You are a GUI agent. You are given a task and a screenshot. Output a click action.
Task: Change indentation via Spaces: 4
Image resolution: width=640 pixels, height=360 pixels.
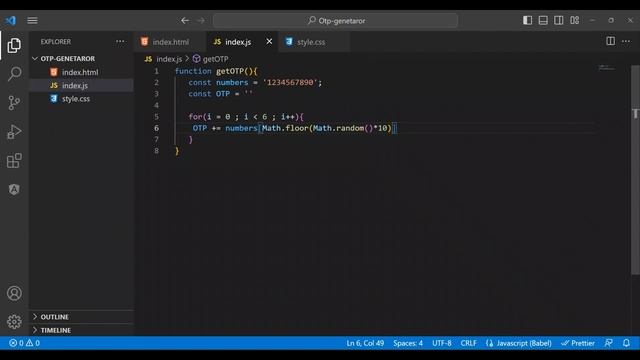(x=408, y=343)
